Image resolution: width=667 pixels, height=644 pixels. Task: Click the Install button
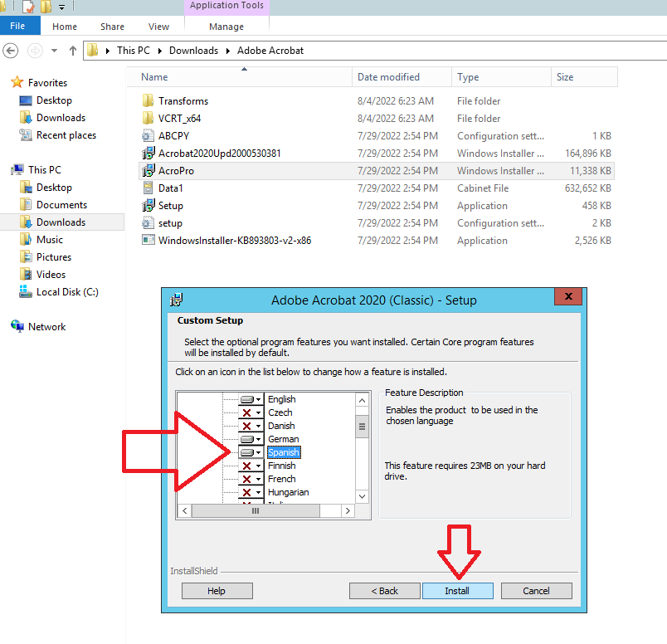[x=457, y=591]
